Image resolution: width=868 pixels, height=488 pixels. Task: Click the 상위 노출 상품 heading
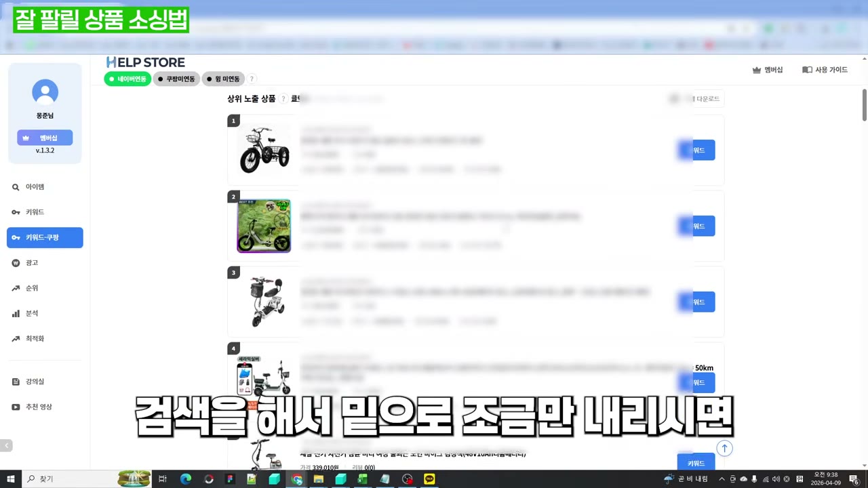click(252, 99)
